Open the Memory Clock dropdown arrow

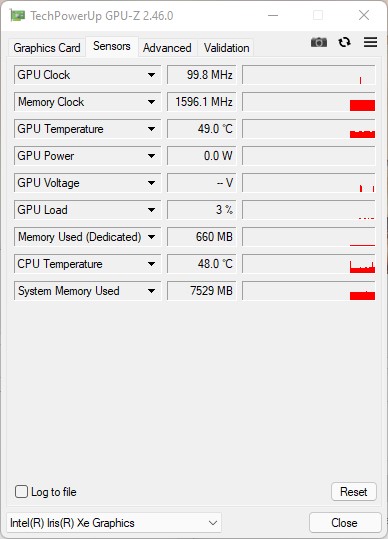[x=151, y=102]
